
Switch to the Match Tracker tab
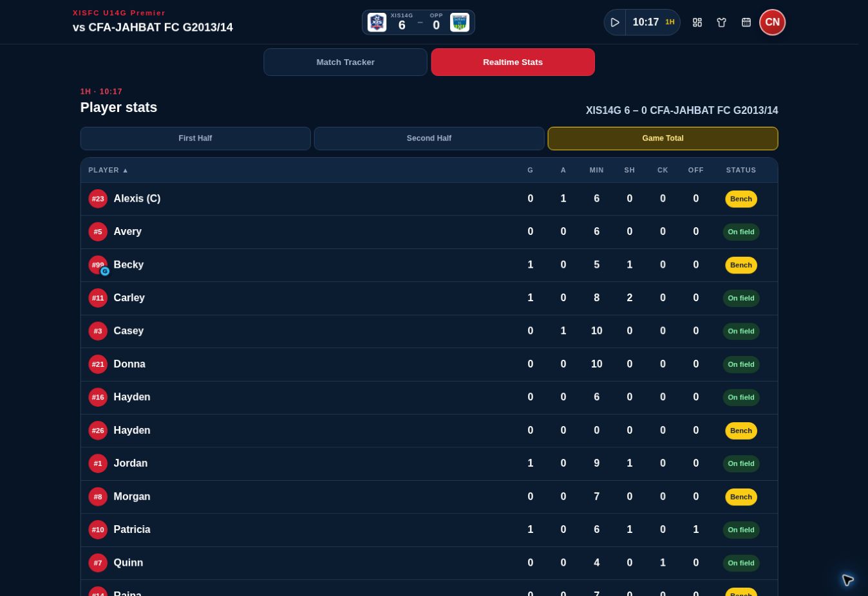click(345, 62)
